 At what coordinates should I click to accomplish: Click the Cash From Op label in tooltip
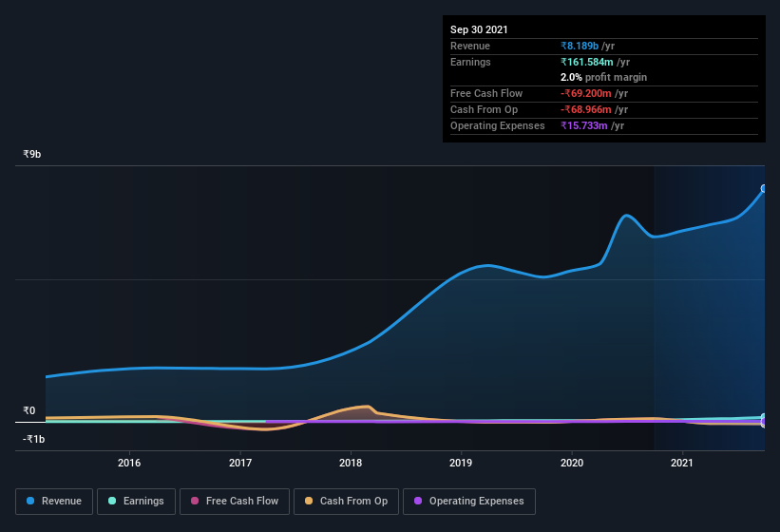coord(484,109)
